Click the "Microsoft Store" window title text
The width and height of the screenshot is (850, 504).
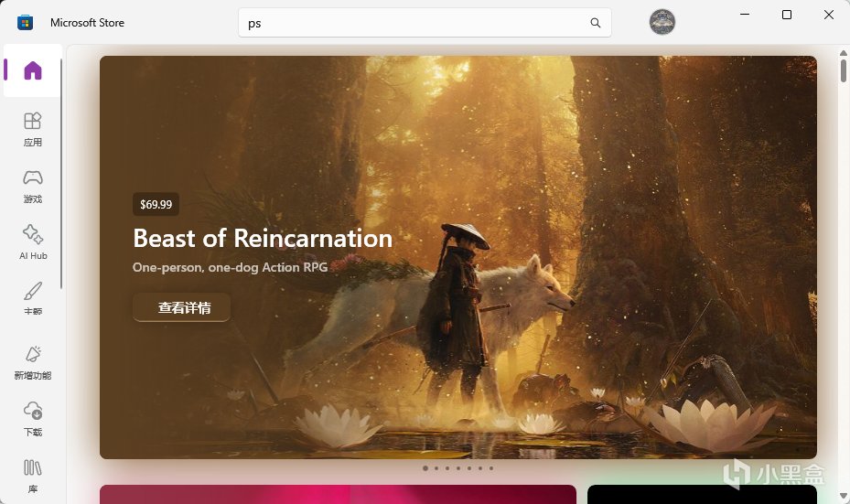pos(87,23)
